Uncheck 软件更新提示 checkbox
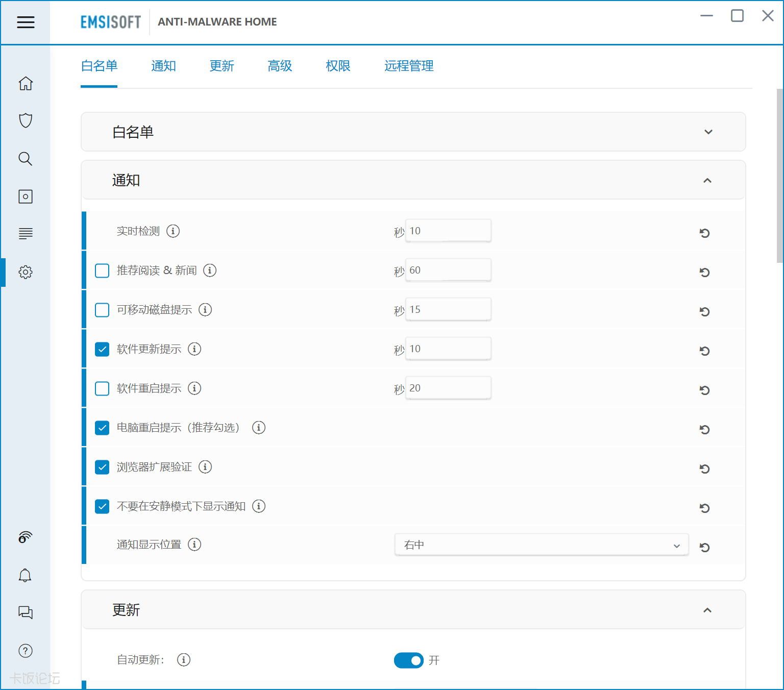This screenshot has height=690, width=784. [102, 349]
